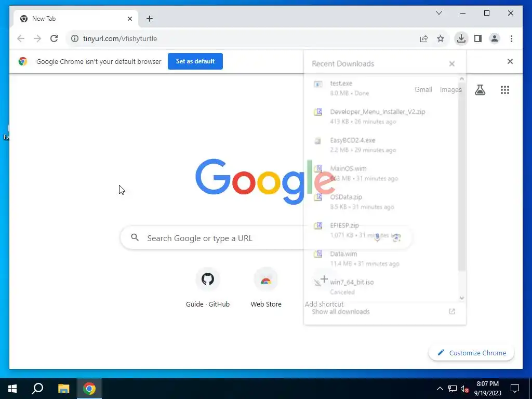Click the magnifier icon in search box

click(x=135, y=237)
